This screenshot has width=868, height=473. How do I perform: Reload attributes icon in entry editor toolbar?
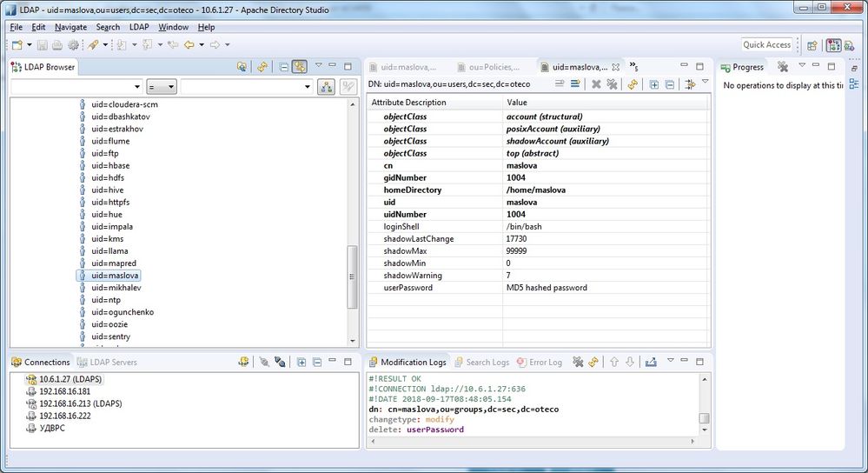pyautogui.click(x=633, y=84)
